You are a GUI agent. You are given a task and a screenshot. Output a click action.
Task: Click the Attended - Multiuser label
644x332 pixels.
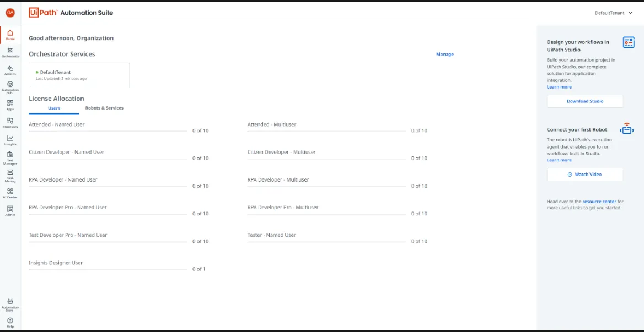point(272,124)
